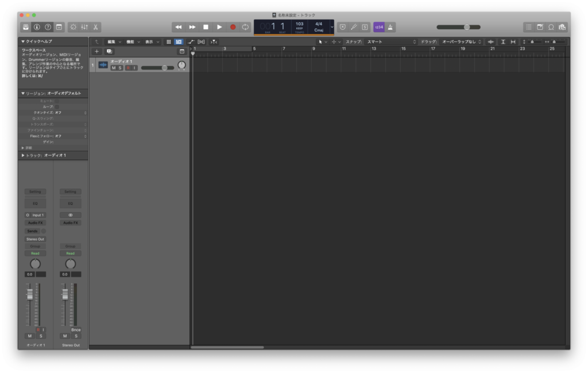
Task: Toggle the Flex hourglass icon
Action: click(202, 42)
